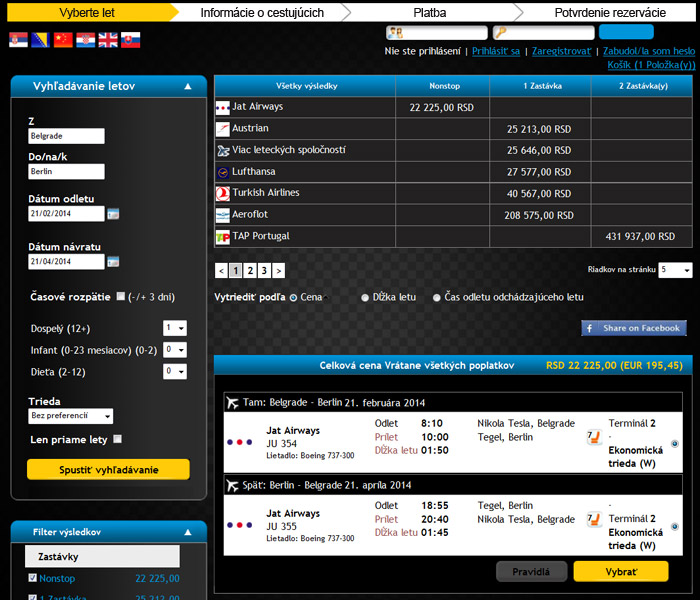
Task: Sort results by Cena radio button
Action: click(x=293, y=298)
